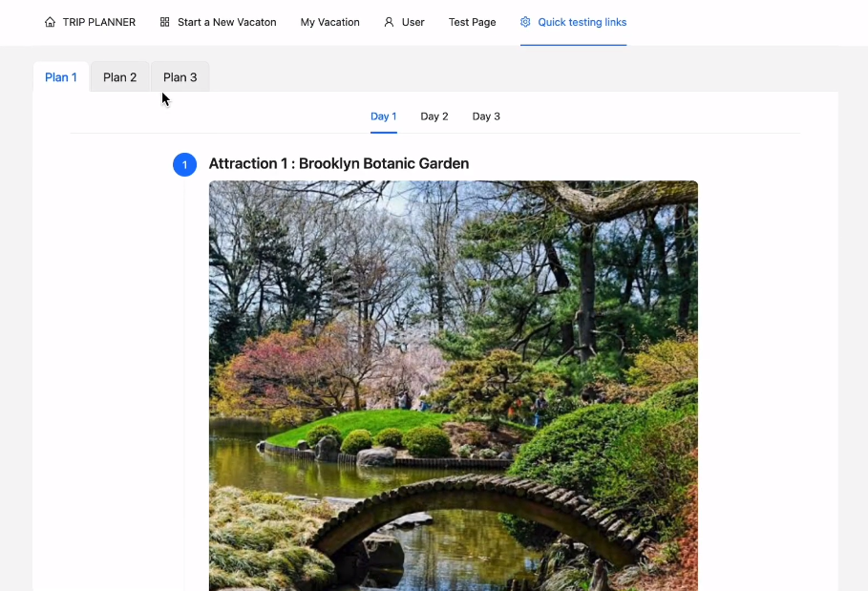Select the Day 1 tab

coord(383,116)
